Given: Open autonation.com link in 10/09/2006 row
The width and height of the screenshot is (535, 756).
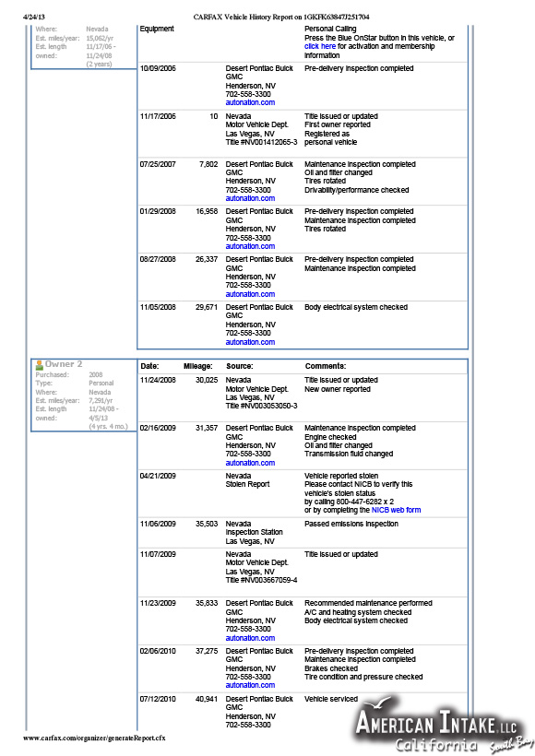Looking at the screenshot, I should [x=250, y=102].
